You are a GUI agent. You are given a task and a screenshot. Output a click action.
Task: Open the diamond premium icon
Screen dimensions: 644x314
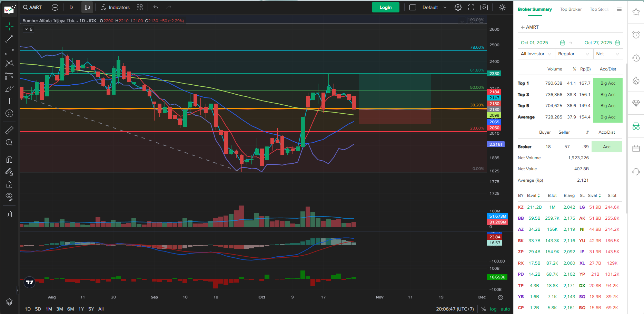636,103
